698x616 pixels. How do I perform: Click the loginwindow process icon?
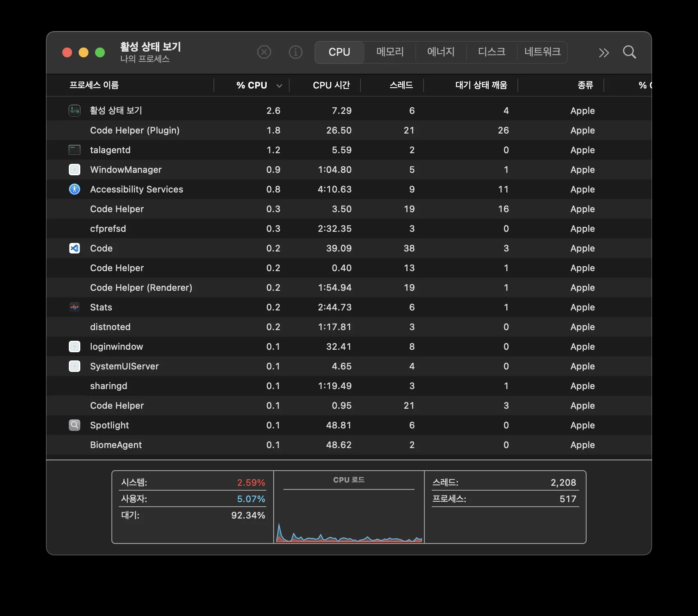tap(75, 346)
